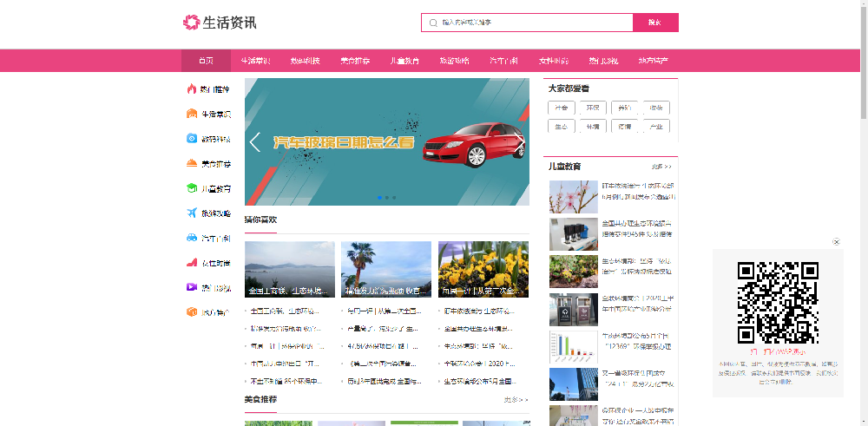Open 地方特产 in the pink navigation bar
This screenshot has width=868, height=426.
point(654,61)
